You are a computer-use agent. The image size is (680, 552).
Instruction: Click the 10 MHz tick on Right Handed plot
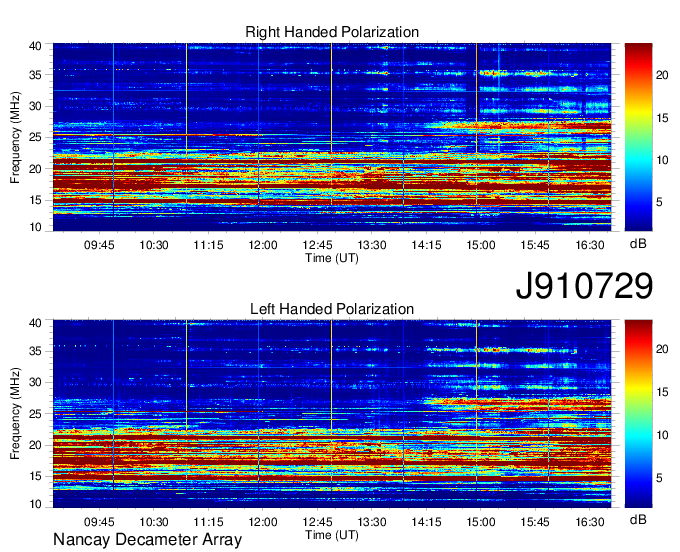[x=35, y=227]
